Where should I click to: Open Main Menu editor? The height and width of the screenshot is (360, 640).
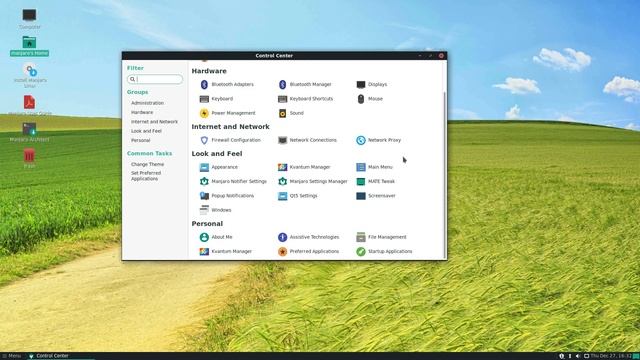(374, 167)
